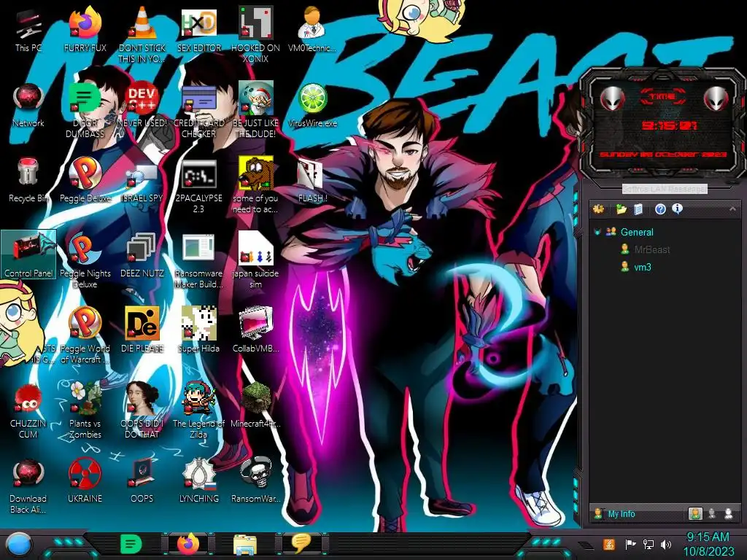Click the Alienware clock gadget time display
747x560 pixels.
669,125
